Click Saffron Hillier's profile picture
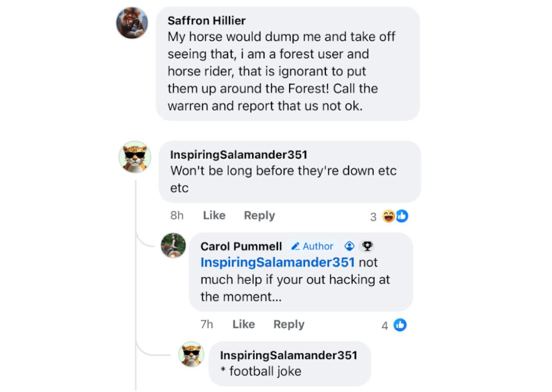The height and width of the screenshot is (392, 552). coord(132,23)
